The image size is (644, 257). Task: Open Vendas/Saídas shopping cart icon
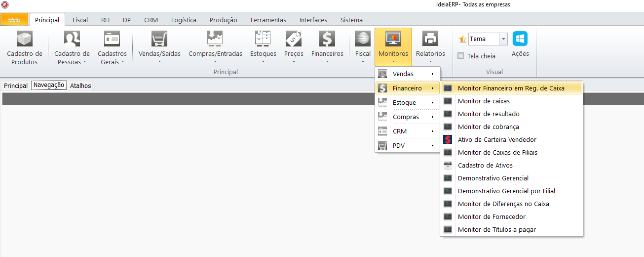pos(159,39)
